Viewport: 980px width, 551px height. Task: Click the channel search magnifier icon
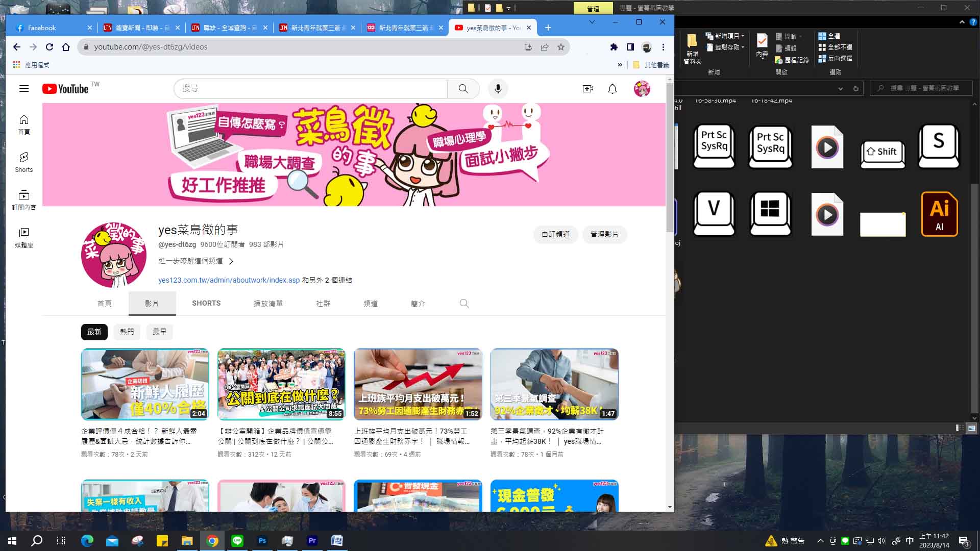tap(464, 304)
